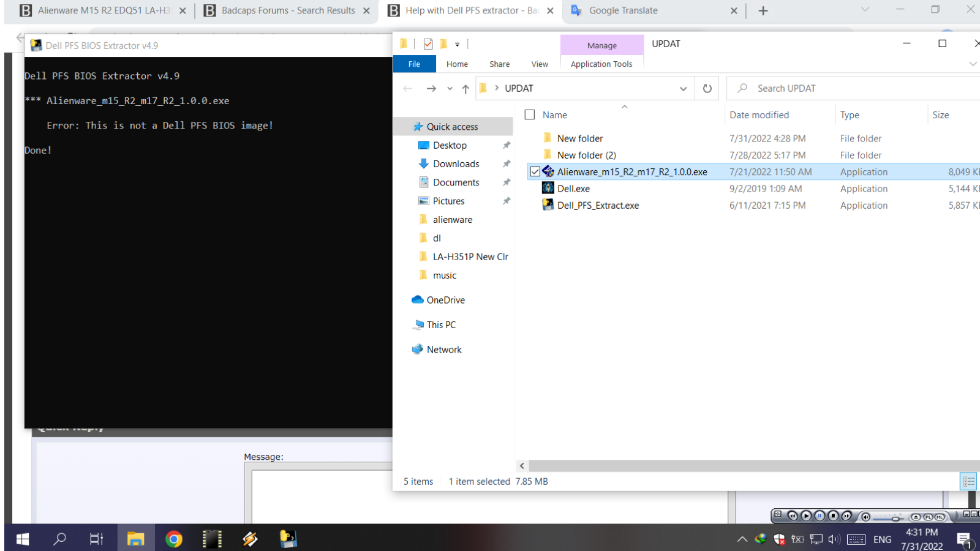Expand the address bar history dropdown
The image size is (980, 551).
click(x=683, y=89)
